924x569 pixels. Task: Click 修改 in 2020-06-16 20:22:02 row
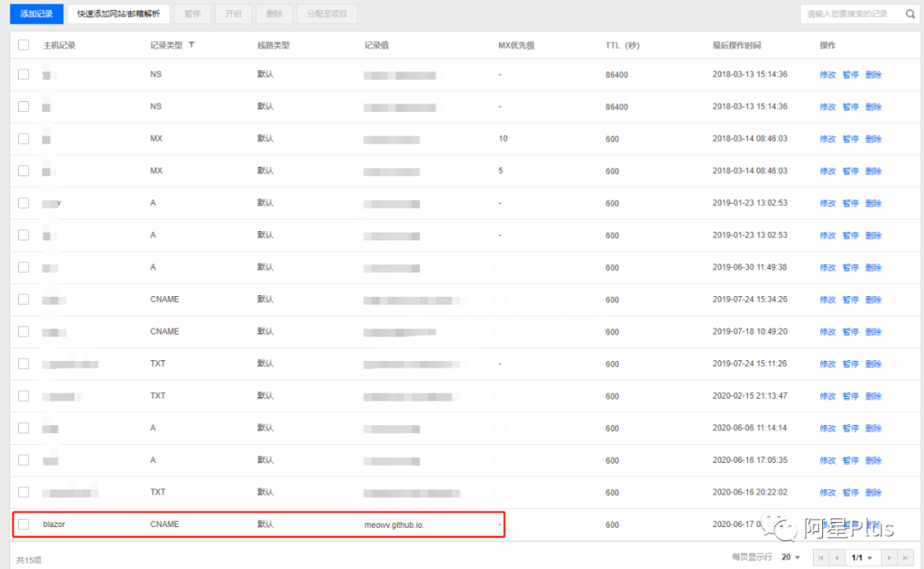tap(827, 492)
